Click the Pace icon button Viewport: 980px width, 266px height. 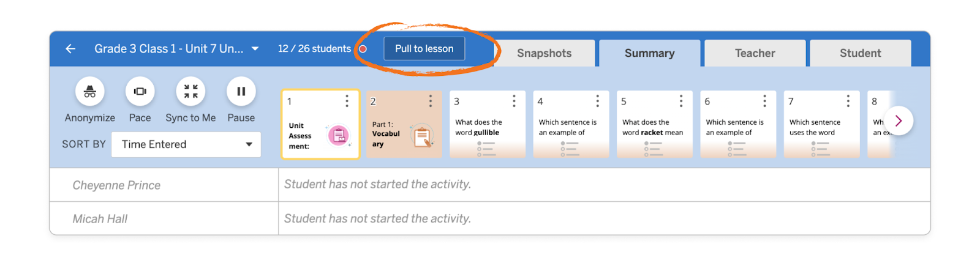140,92
